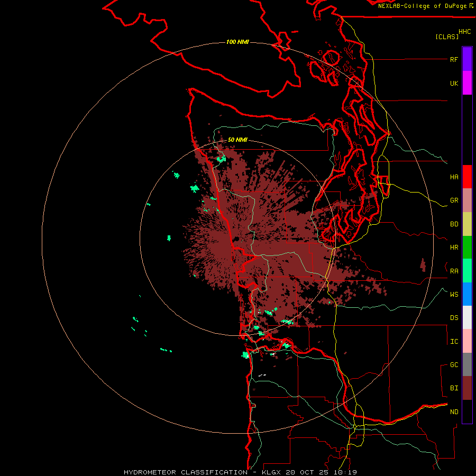The image size is (476, 476).
Task: Click the light green RA legend swatch
Action: click(x=467, y=271)
